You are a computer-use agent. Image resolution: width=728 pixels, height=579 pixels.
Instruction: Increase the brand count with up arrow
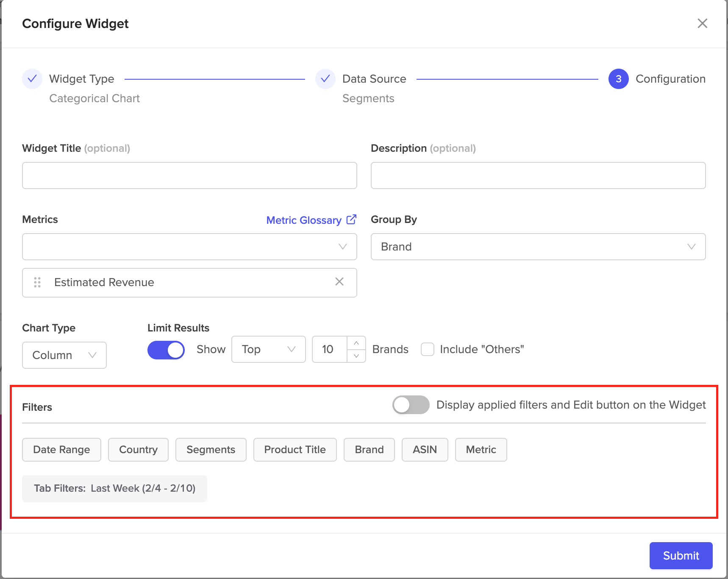[x=356, y=343]
